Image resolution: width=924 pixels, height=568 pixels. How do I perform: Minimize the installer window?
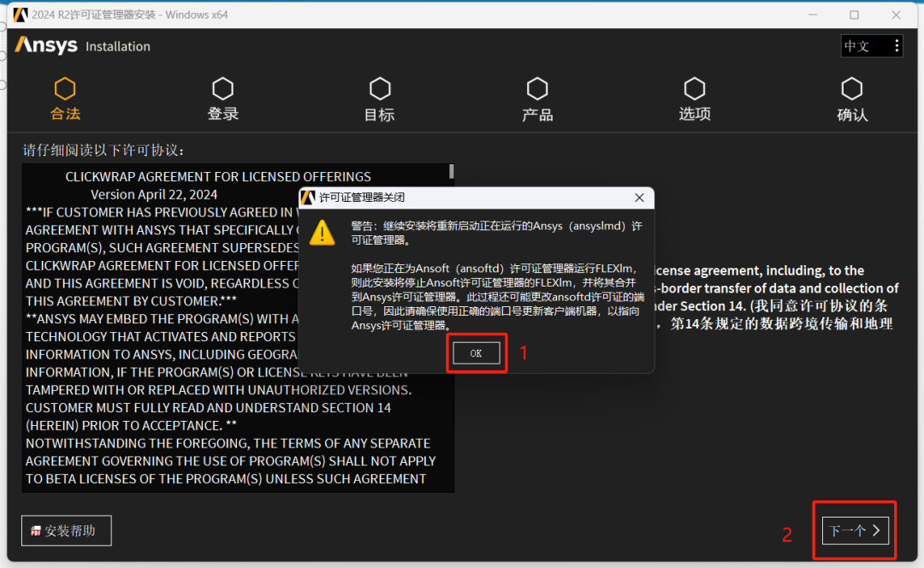pos(814,15)
